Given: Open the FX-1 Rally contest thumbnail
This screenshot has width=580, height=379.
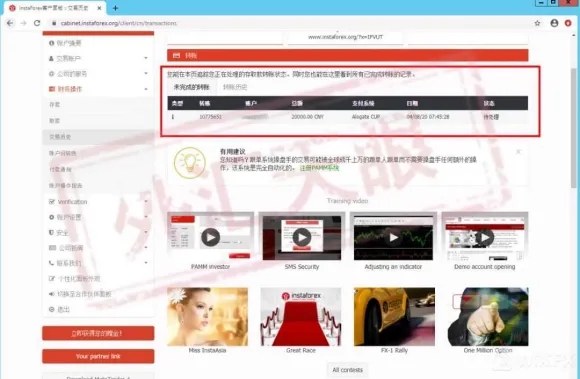Looking at the screenshot, I should point(394,317).
